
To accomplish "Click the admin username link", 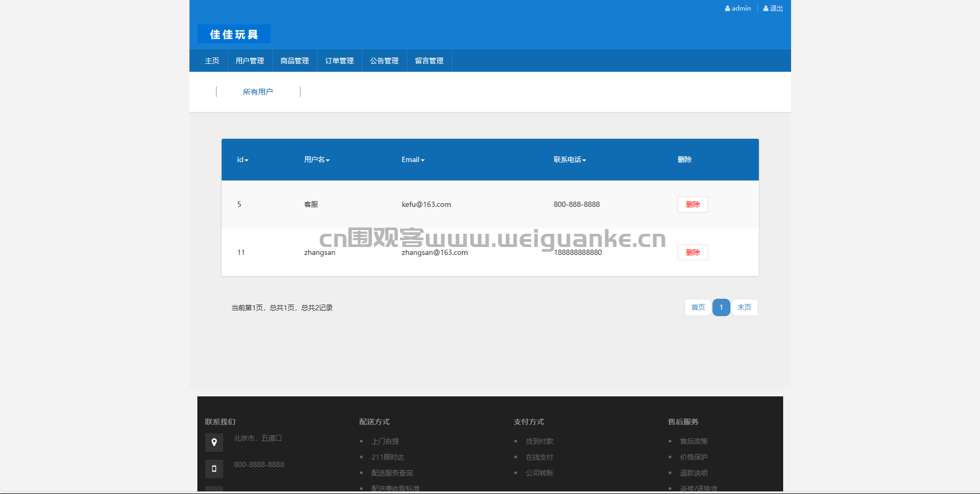I will pos(741,8).
